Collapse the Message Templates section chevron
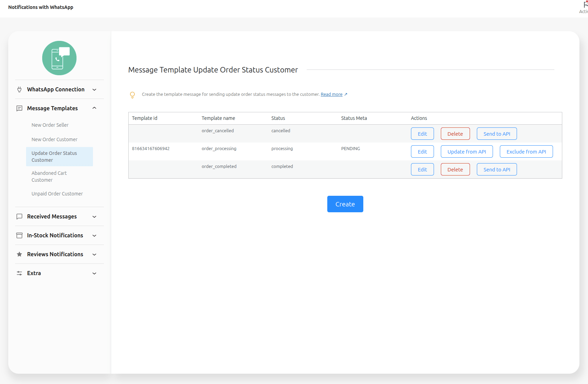The width and height of the screenshot is (588, 384). 94,108
